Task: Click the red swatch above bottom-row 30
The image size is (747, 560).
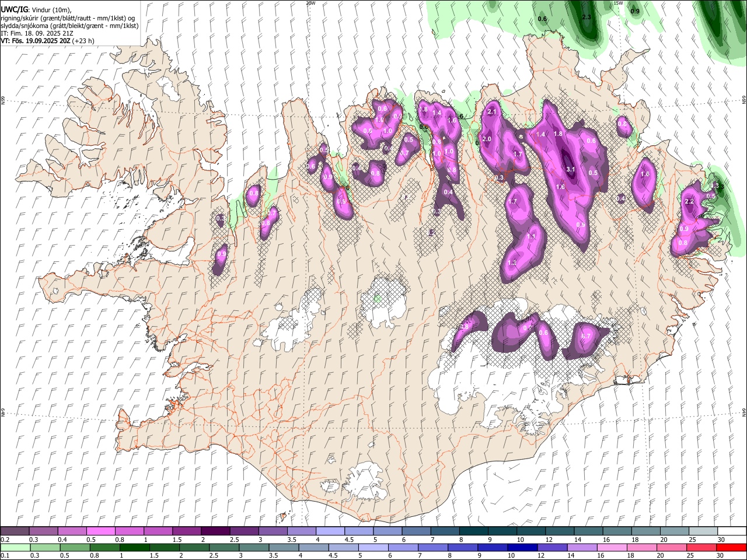Action: coord(732,548)
